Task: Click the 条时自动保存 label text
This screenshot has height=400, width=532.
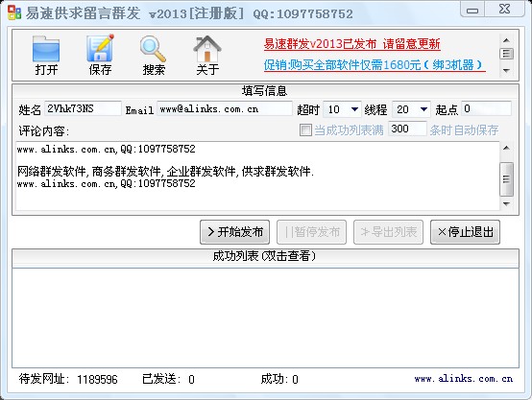Action: 464,130
